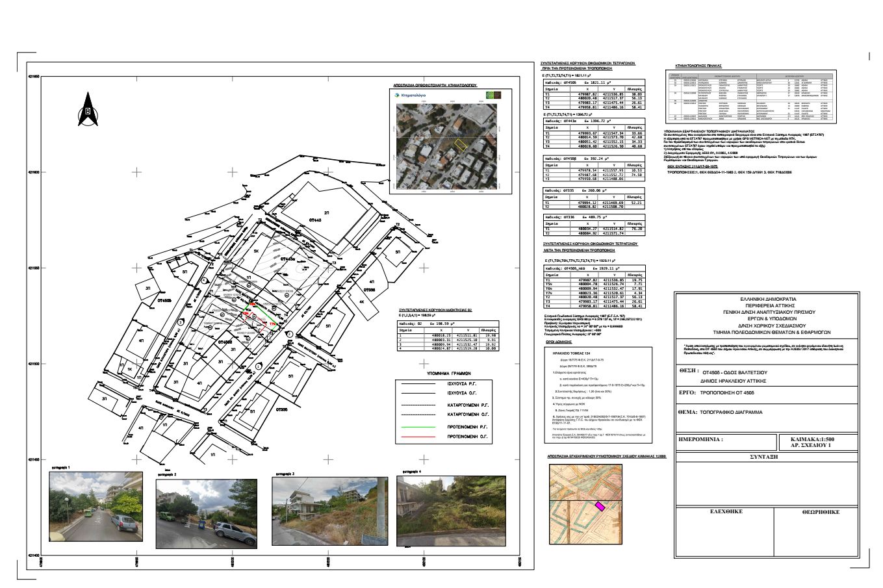This screenshot has height=588, width=883.
Task: Click the ΦΕΚ ΕΝΤΑΞΗΣ underlined text
Action: [694, 167]
